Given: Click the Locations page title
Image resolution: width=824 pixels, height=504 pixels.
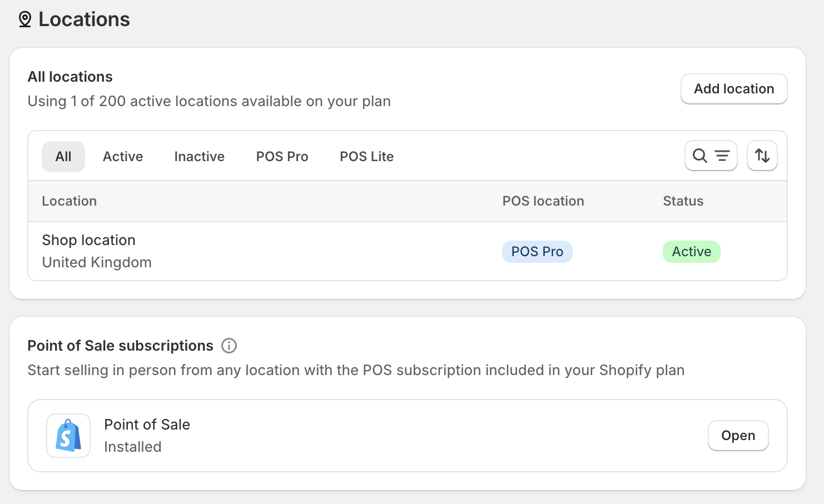Looking at the screenshot, I should coord(85,19).
